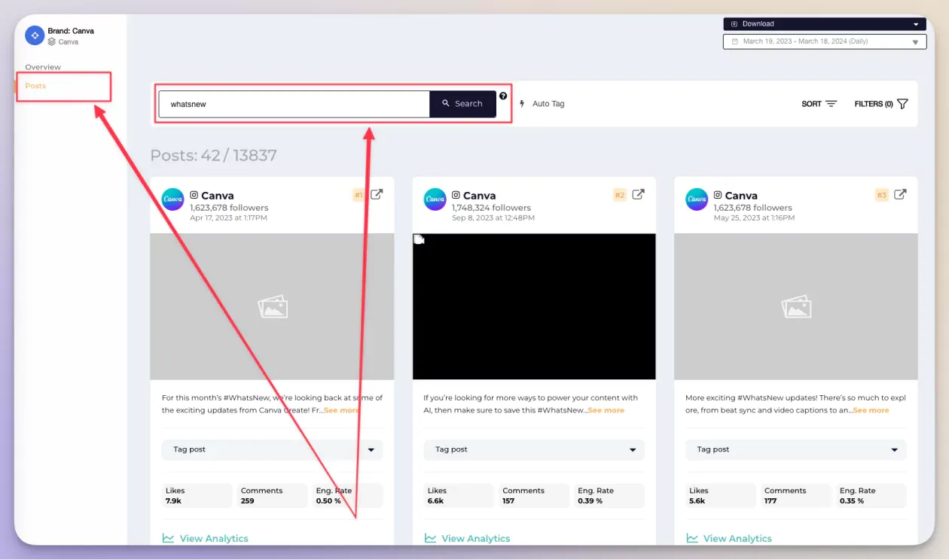This screenshot has height=560, width=949.
Task: Open post #1 in external link
Action: tap(377, 194)
